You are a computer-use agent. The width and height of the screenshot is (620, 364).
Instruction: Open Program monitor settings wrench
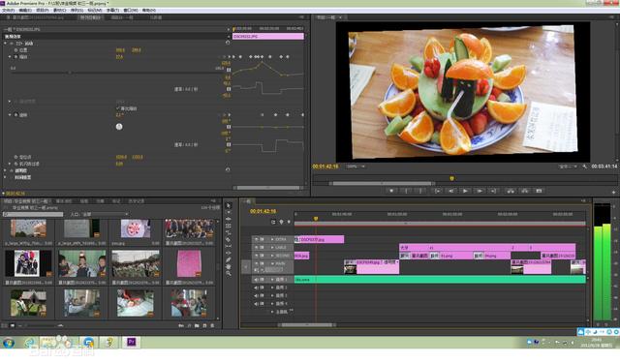(585, 167)
